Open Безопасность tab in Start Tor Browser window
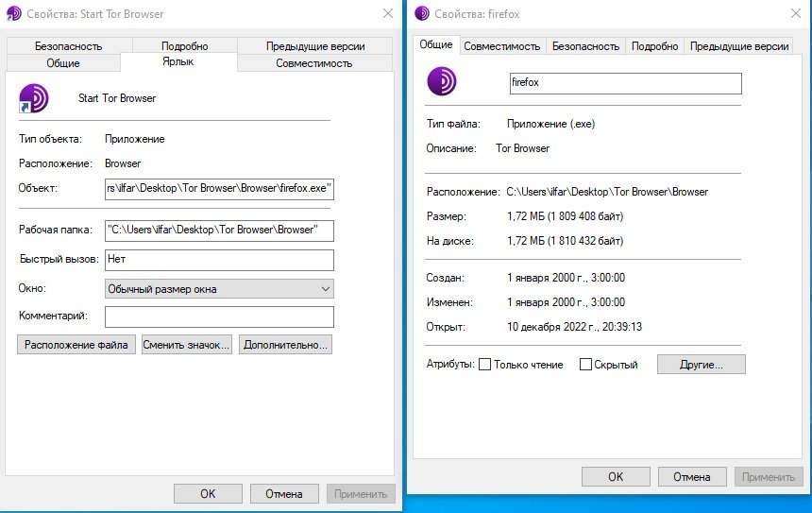Image resolution: width=812 pixels, height=513 pixels. pos(68,46)
